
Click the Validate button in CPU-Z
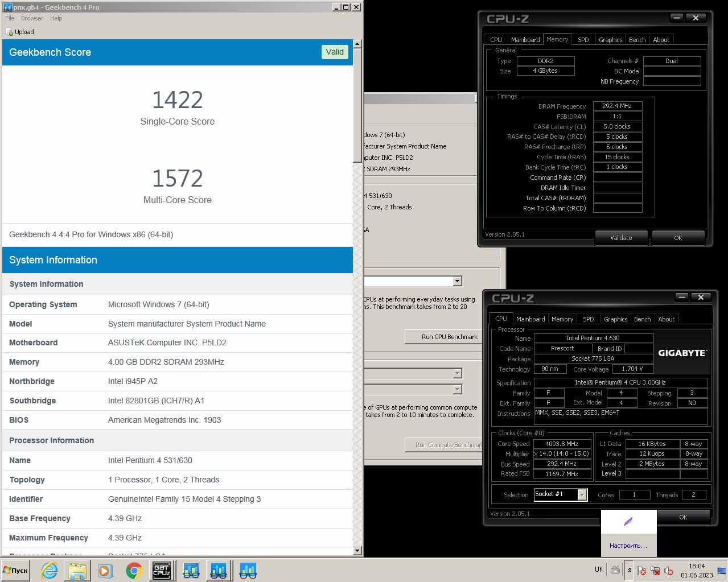click(x=621, y=238)
